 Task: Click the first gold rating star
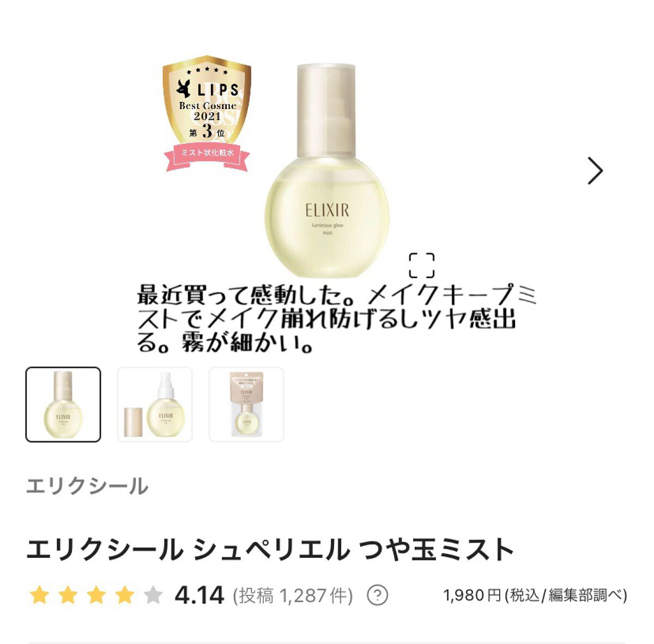pos(39,595)
